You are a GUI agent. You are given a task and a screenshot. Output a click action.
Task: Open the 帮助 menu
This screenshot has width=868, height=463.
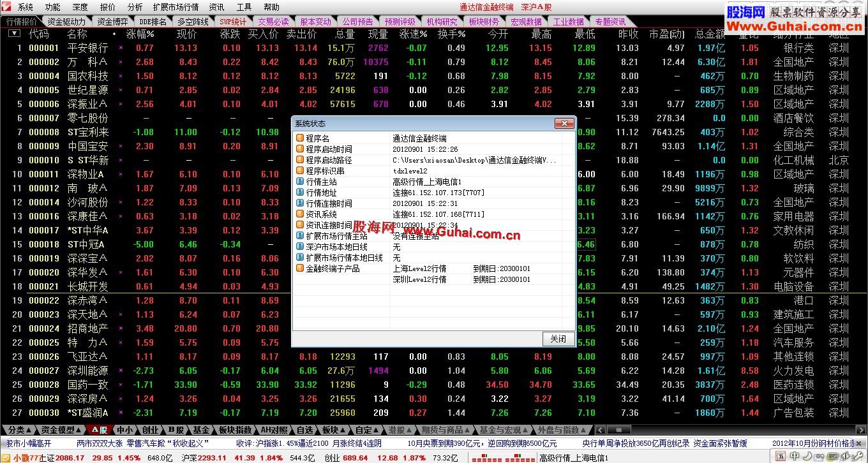click(x=271, y=7)
